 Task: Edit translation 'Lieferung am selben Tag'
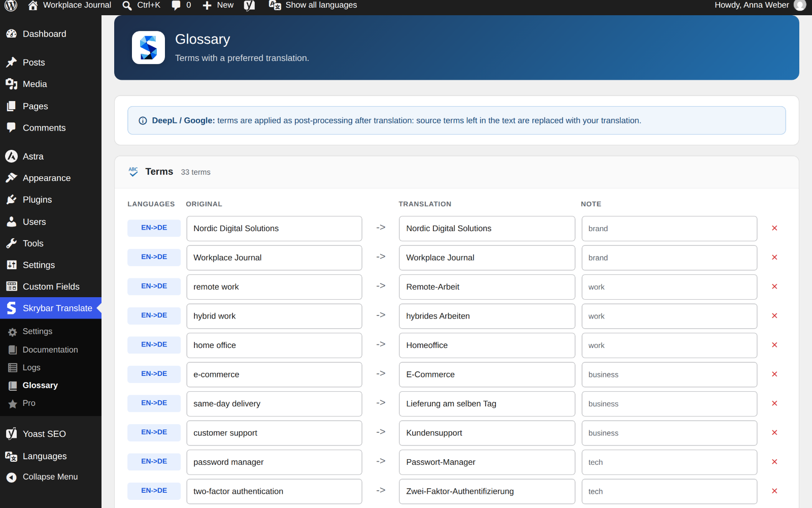[x=487, y=404]
